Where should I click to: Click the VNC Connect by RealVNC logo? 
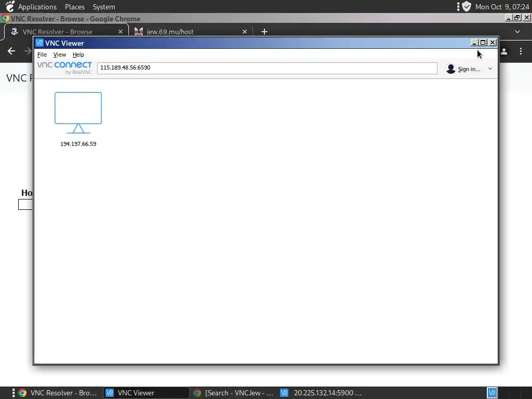pyautogui.click(x=64, y=68)
